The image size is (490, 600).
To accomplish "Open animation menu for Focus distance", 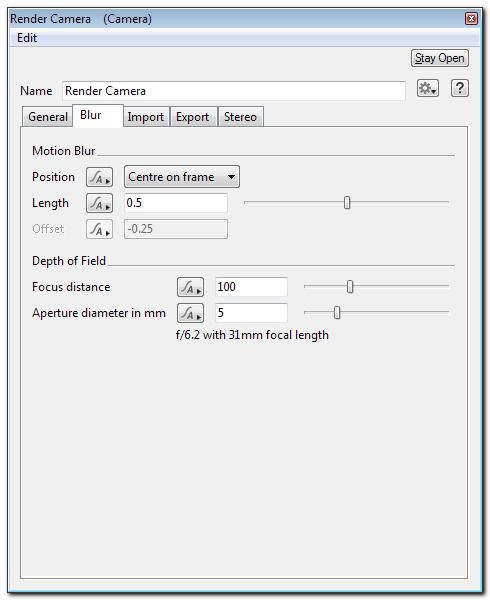I will coord(190,287).
